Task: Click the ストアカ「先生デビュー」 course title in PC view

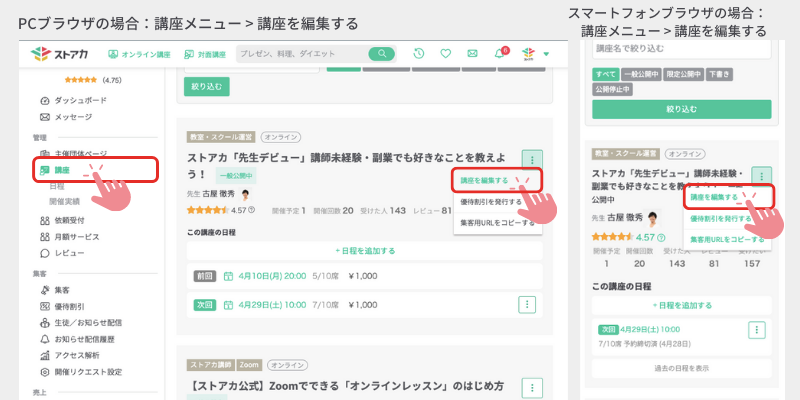Action: pyautogui.click(x=346, y=166)
